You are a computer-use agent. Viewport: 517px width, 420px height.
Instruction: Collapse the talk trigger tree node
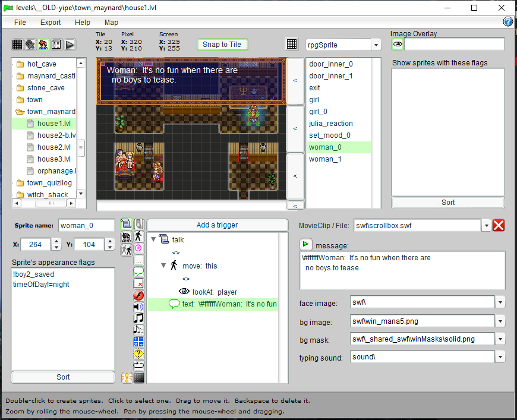[154, 239]
